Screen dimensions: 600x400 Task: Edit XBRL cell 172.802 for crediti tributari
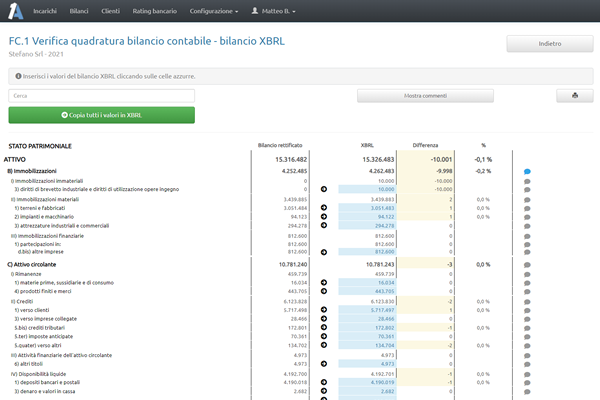367,328
